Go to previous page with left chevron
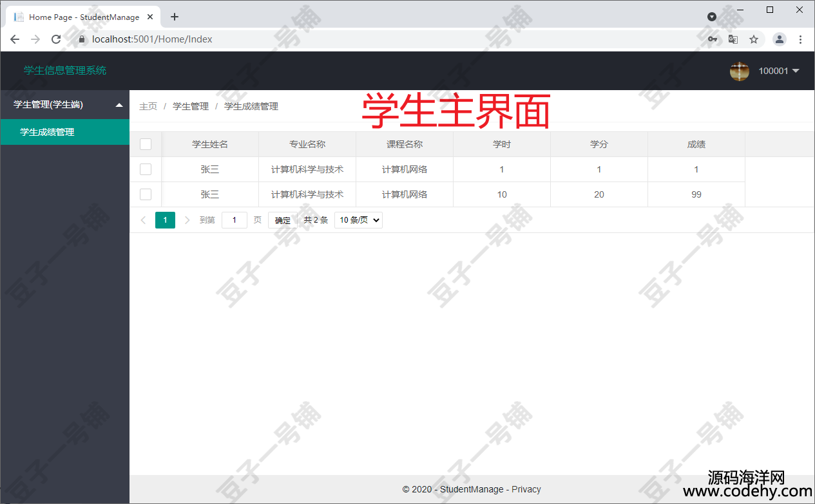Image resolution: width=815 pixels, height=504 pixels. pos(143,220)
